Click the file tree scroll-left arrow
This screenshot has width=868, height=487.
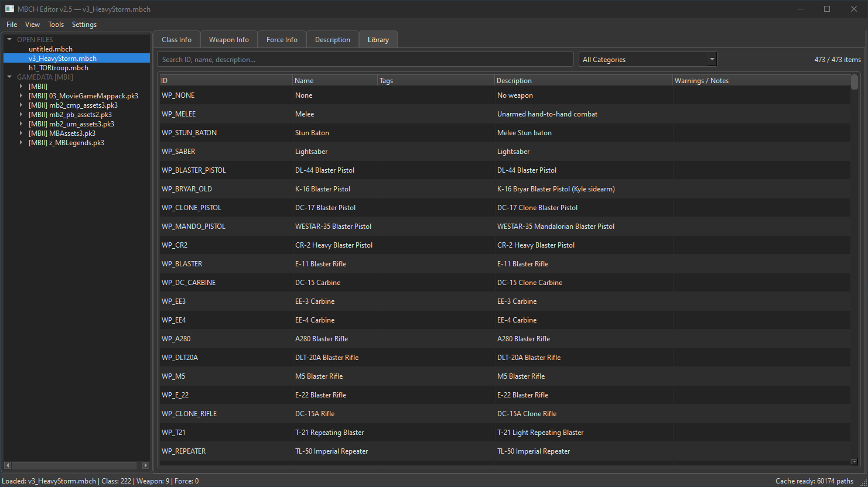pyautogui.click(x=7, y=465)
